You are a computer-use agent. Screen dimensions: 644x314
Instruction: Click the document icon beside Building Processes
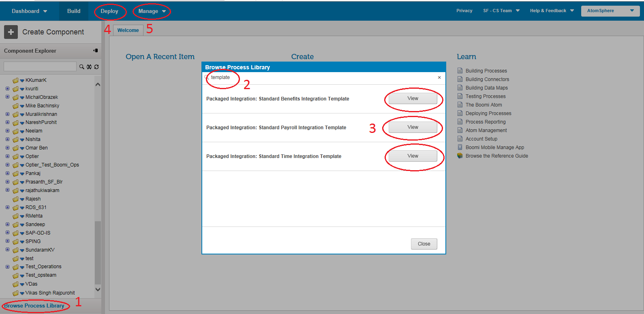pyautogui.click(x=460, y=70)
